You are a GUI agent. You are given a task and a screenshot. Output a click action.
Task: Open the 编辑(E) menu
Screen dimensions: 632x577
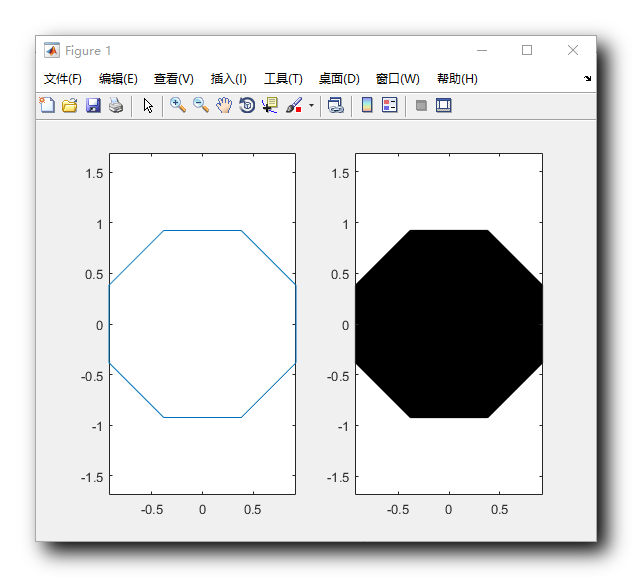pos(118,79)
